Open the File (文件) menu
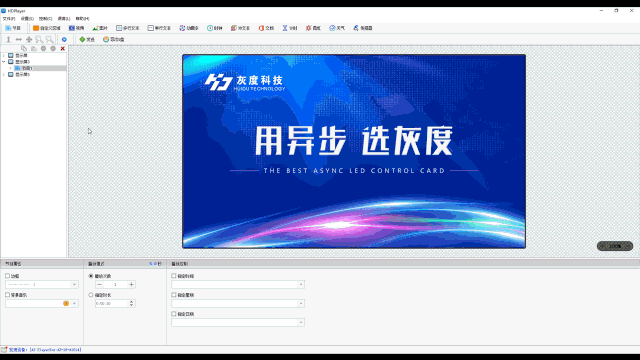Screen dimensions: 640x360 9,18
